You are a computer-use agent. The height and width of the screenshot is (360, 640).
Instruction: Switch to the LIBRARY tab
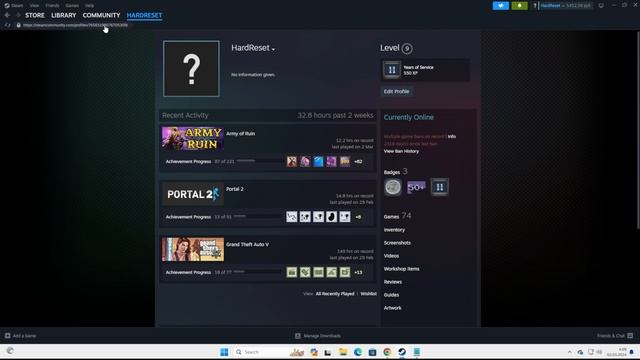click(x=64, y=15)
